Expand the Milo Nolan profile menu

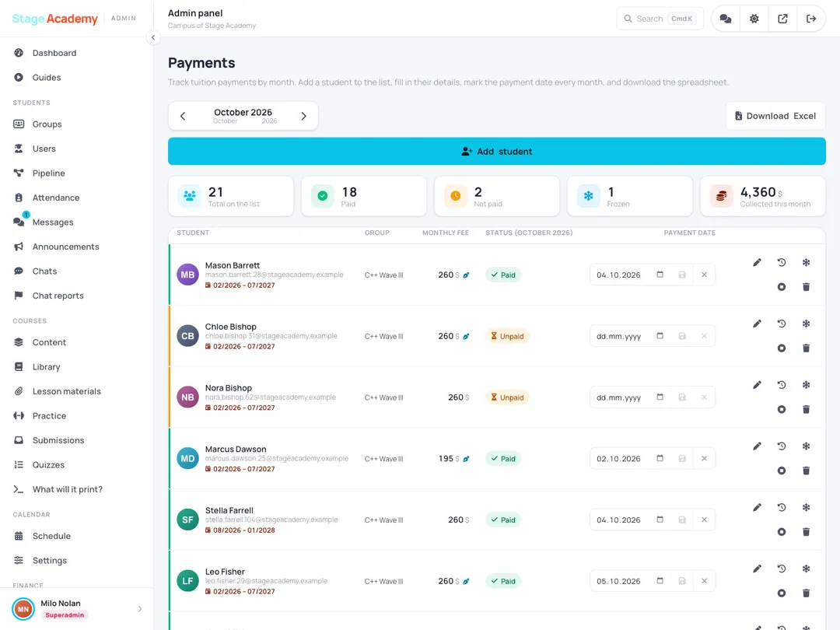140,609
